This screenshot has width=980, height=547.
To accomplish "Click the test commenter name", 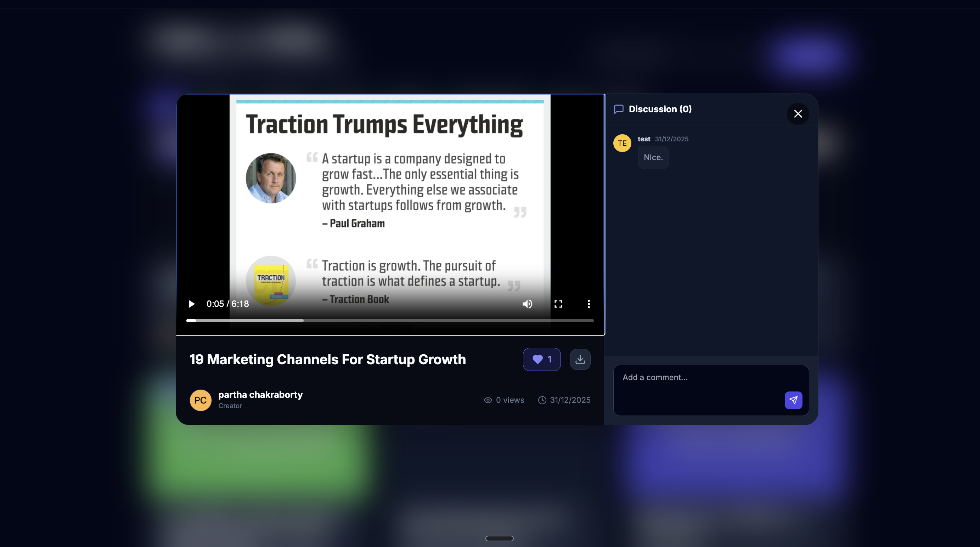I will 644,139.
